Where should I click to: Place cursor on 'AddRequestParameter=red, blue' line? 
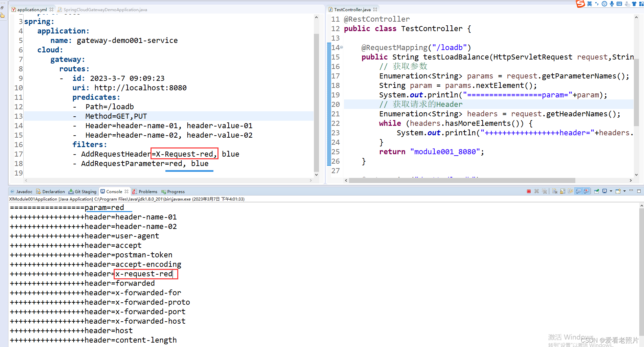141,164
